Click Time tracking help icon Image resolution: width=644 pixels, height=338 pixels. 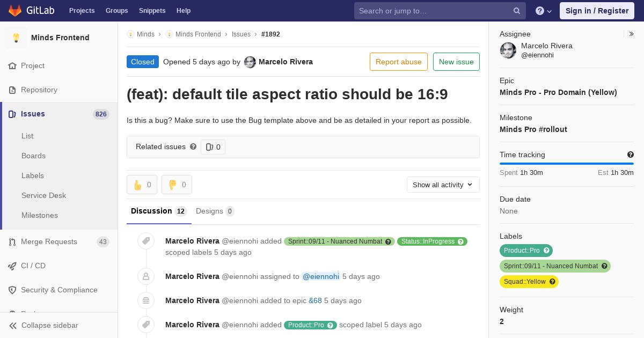tap(631, 155)
